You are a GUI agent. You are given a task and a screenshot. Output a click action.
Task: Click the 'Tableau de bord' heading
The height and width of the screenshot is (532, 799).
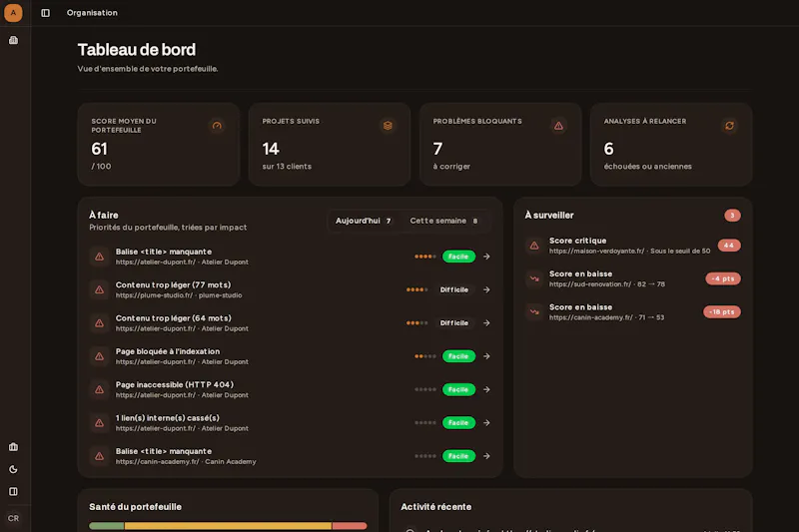pos(137,50)
